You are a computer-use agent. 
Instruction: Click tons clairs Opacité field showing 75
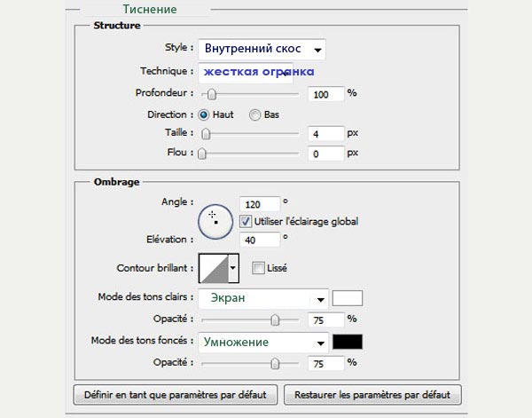click(325, 319)
